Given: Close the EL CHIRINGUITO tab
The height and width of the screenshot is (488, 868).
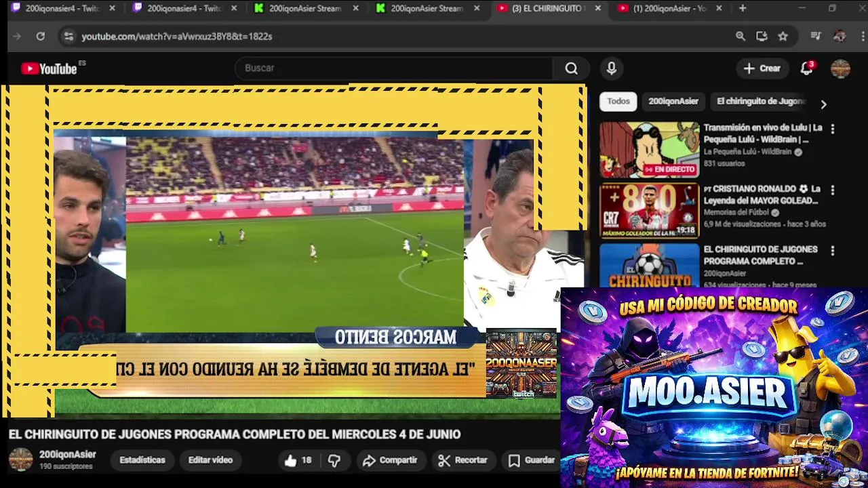Looking at the screenshot, I should click(x=597, y=9).
